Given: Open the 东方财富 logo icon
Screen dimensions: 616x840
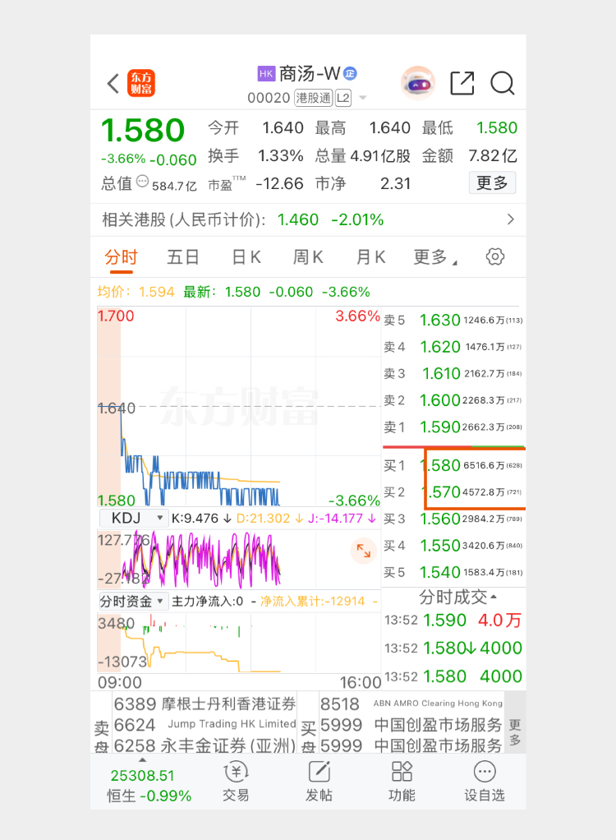Looking at the screenshot, I should coord(141,83).
